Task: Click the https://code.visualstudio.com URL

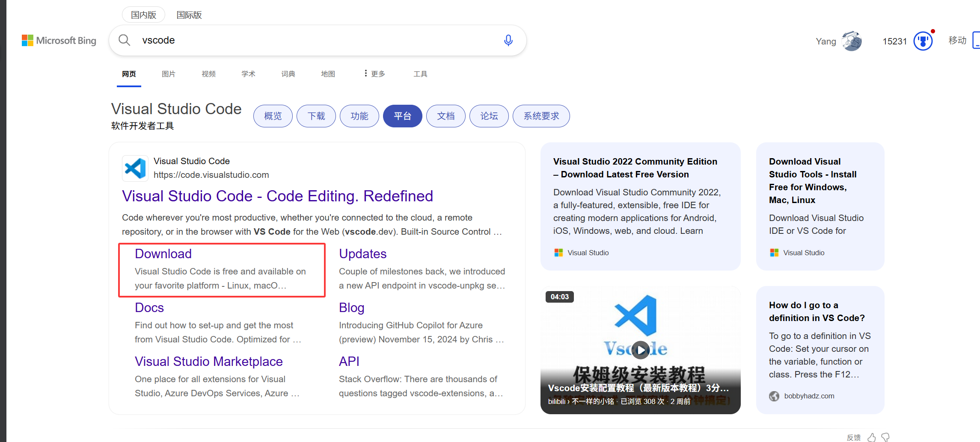Action: [211, 175]
